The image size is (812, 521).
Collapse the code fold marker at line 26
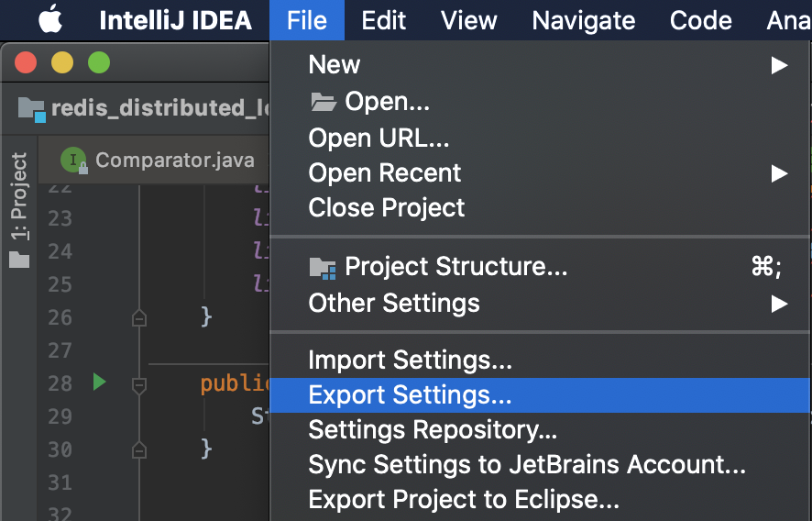point(139,317)
